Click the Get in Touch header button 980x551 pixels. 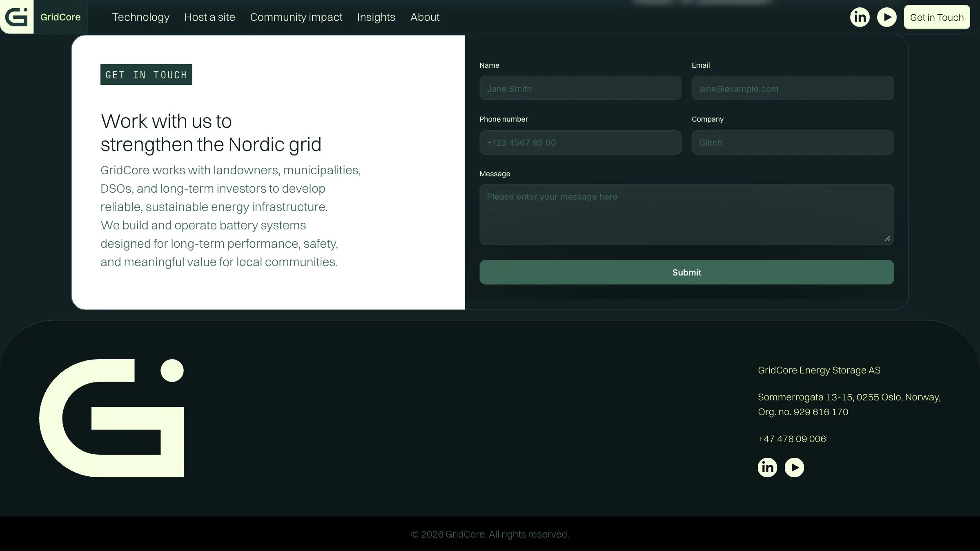[x=937, y=17]
